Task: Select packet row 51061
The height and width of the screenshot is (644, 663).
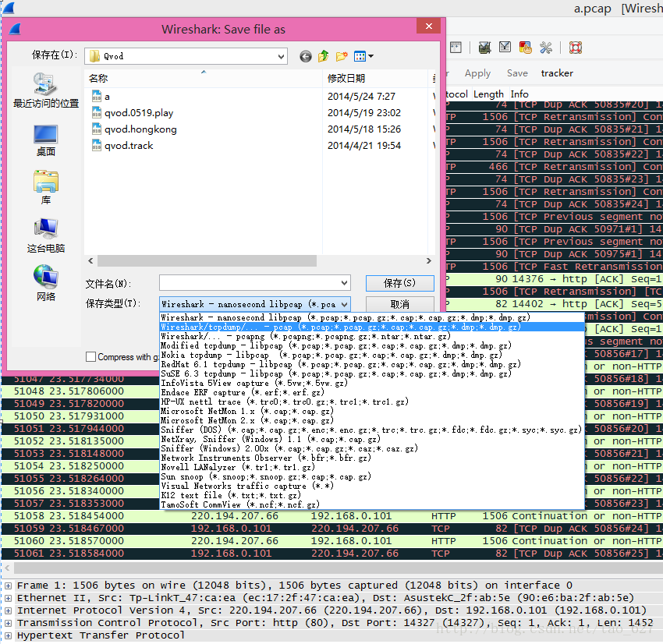Action: [332, 554]
